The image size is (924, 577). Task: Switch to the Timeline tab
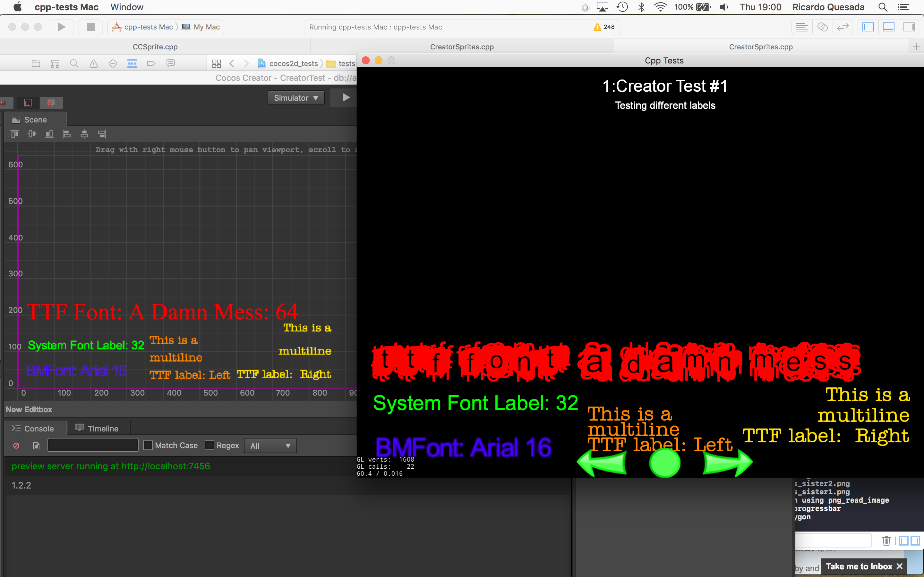98,428
